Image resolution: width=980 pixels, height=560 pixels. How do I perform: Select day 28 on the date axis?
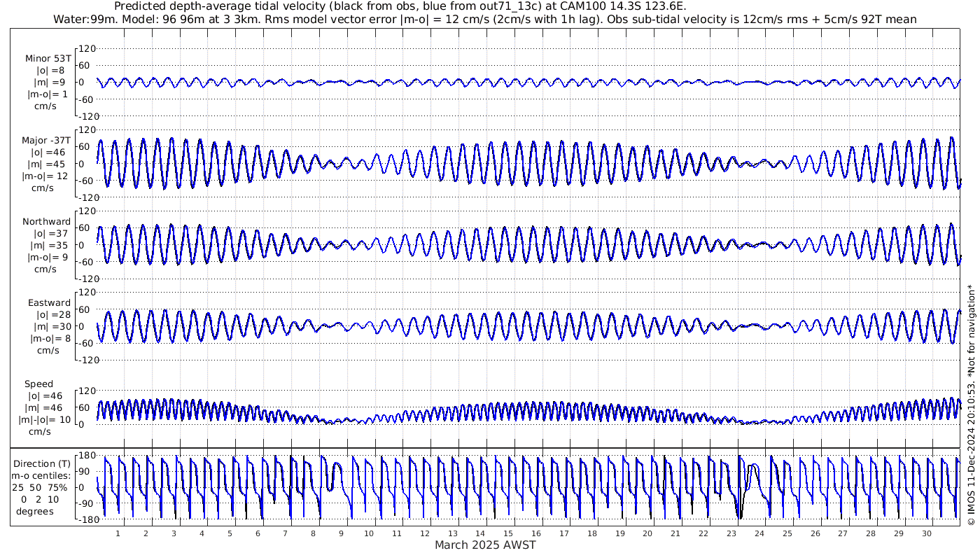[871, 533]
